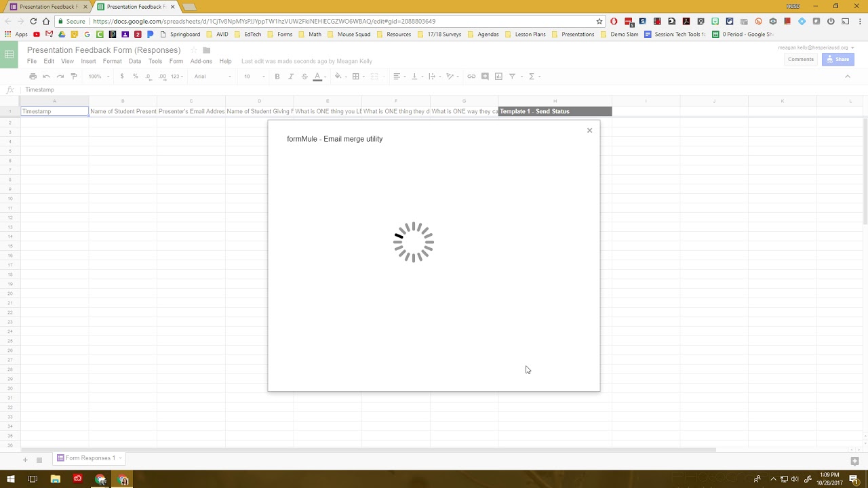Toggle Strikethrough formatting
This screenshot has height=488, width=868.
pos(304,76)
